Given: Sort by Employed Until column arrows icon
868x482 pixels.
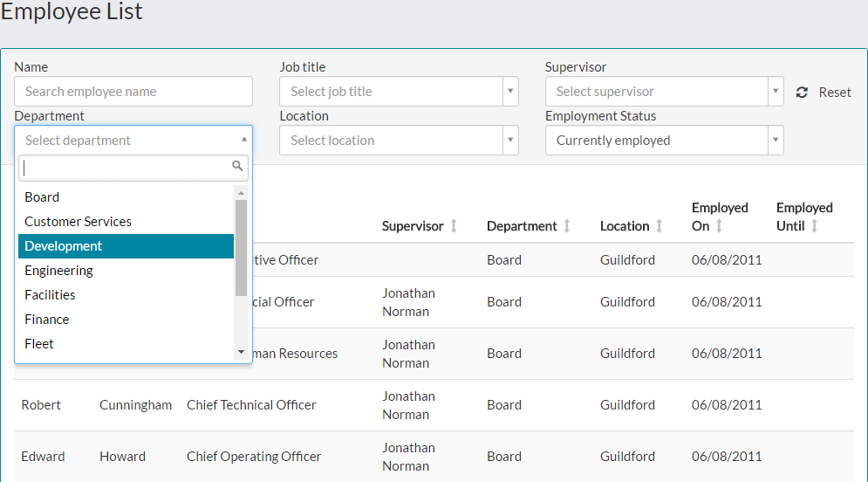Looking at the screenshot, I should 815,226.
